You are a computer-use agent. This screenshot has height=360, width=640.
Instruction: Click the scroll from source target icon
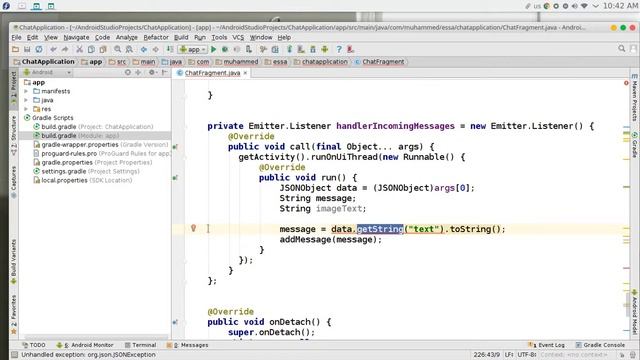[x=128, y=72]
